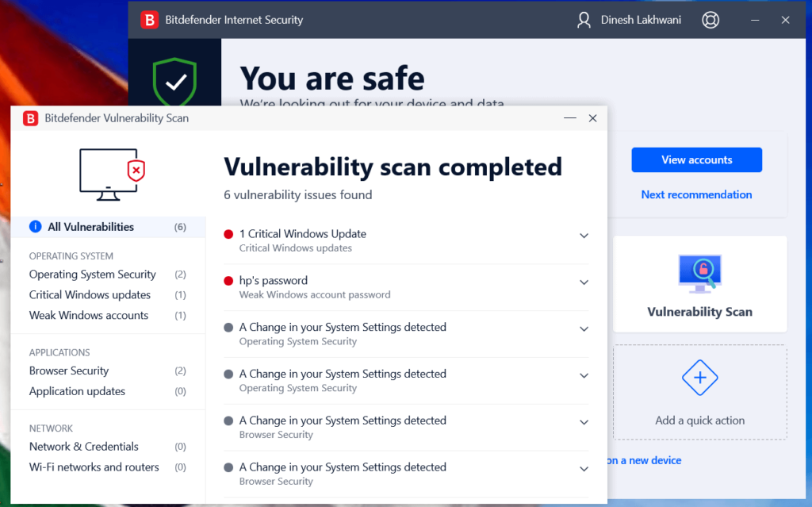Click the blue info icon next to All Vulnerabilities
The height and width of the screenshot is (507, 812).
tap(35, 227)
